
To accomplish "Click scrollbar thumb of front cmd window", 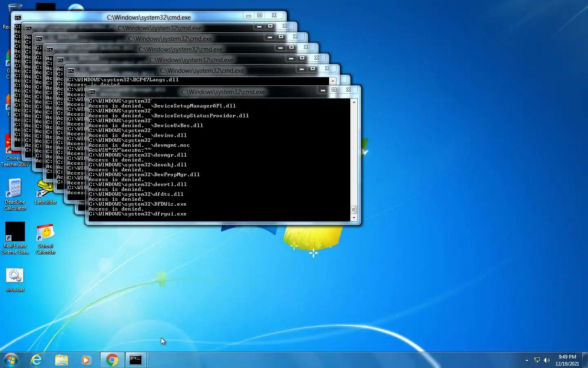I will coord(354,210).
